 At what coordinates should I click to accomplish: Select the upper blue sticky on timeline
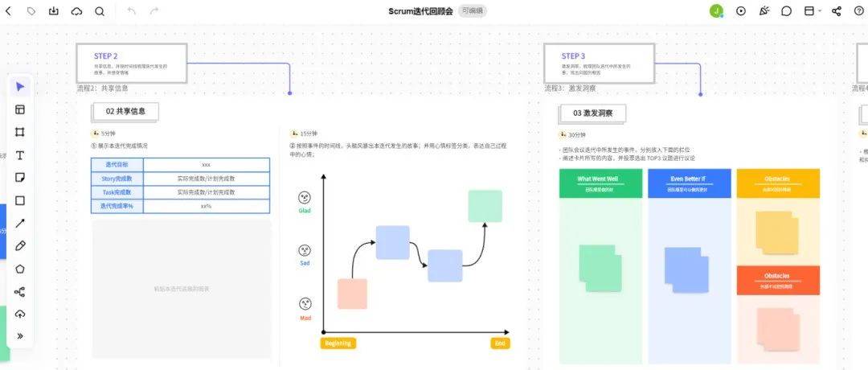393,242
